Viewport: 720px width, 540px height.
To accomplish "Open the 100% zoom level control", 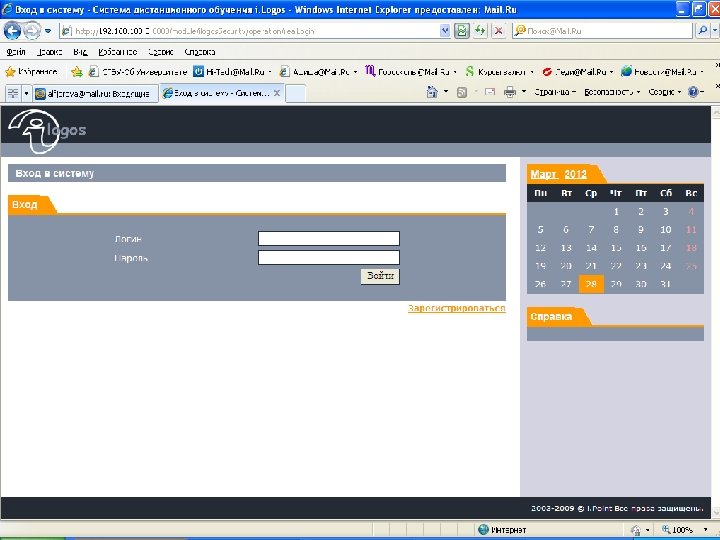I will point(684,529).
